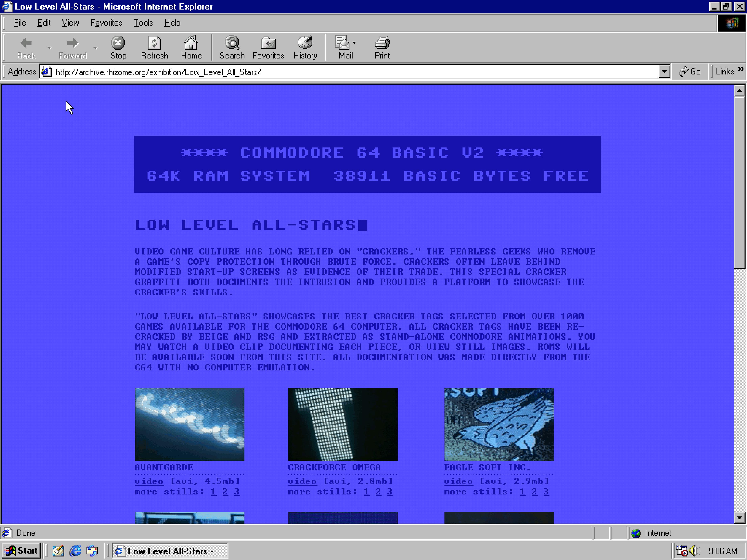Click the Stop toolbar icon
Viewport: 747px width, 560px height.
tap(118, 43)
